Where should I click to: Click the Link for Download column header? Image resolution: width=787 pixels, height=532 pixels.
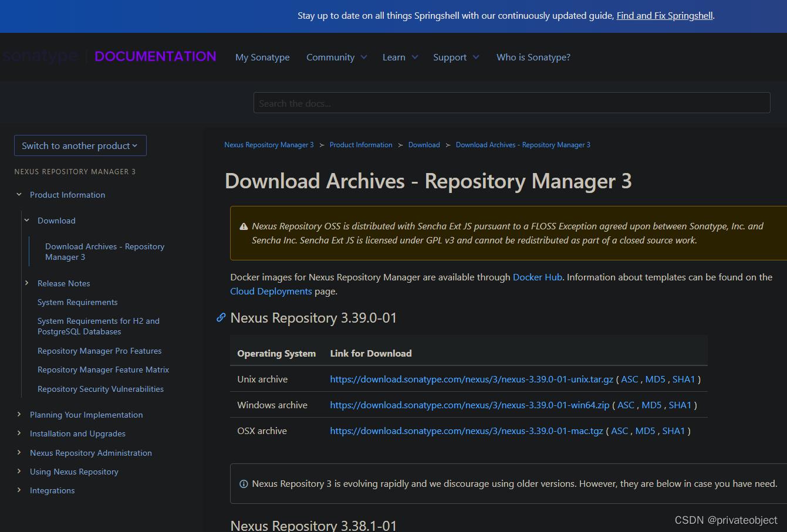click(371, 353)
